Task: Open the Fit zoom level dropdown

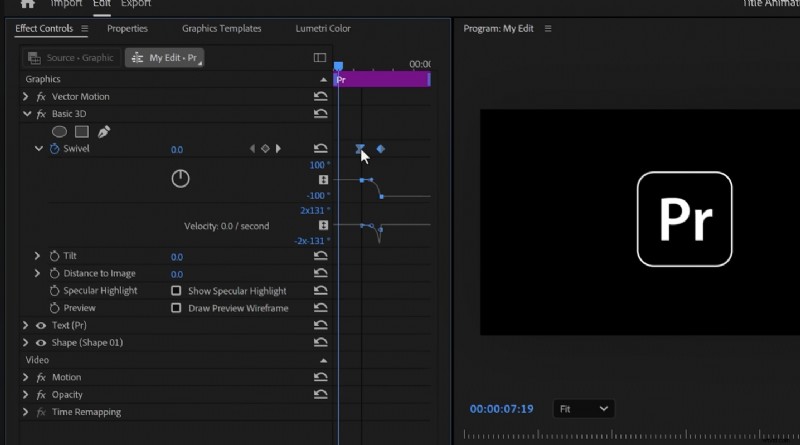Action: pyautogui.click(x=584, y=409)
